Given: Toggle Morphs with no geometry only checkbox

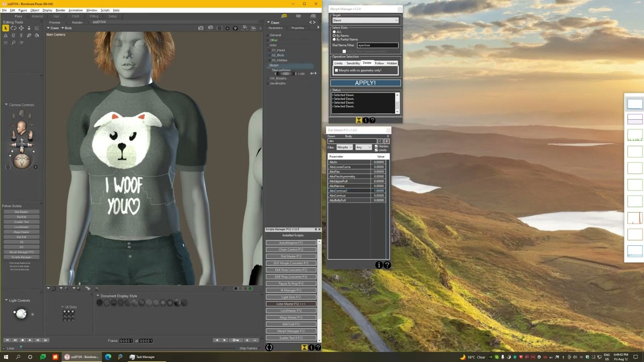Looking at the screenshot, I should [x=337, y=70].
